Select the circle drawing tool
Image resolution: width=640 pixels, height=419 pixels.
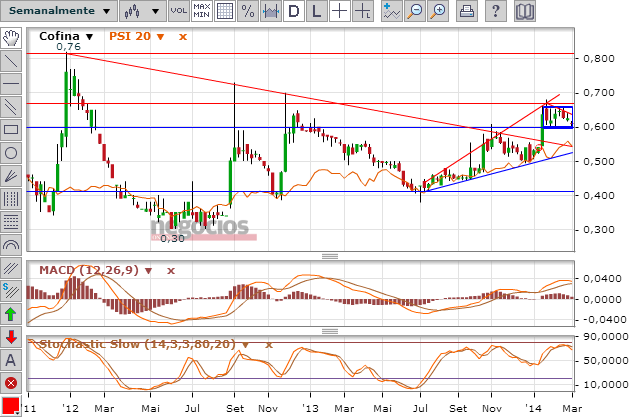[x=11, y=153]
